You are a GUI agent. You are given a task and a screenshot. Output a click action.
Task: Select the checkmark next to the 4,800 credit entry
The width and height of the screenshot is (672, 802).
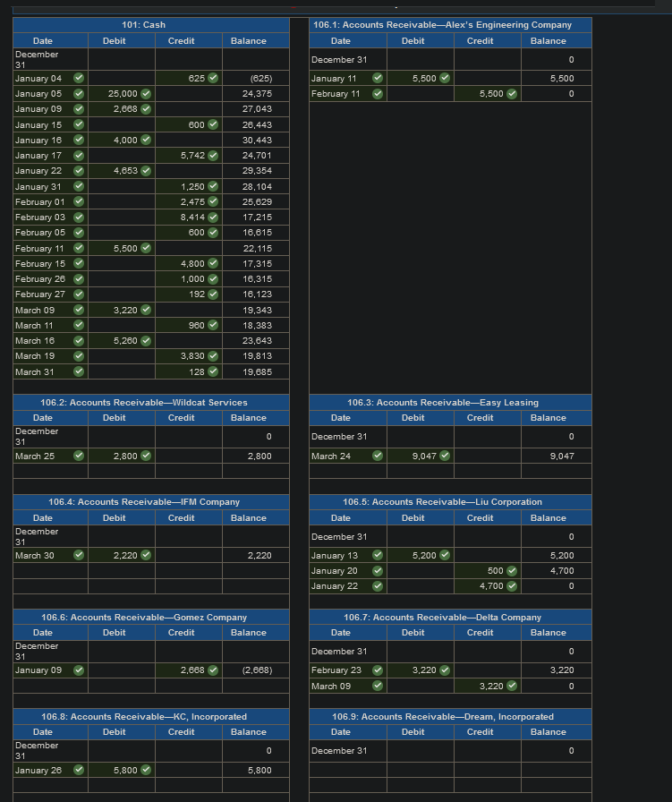pyautogui.click(x=213, y=263)
